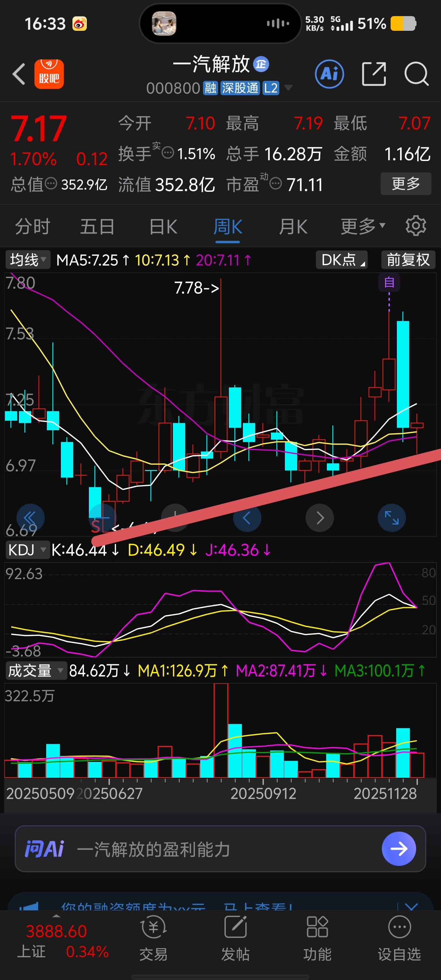Send the Ai question arrow button
Screen dimensions: 441x980
coord(399,849)
